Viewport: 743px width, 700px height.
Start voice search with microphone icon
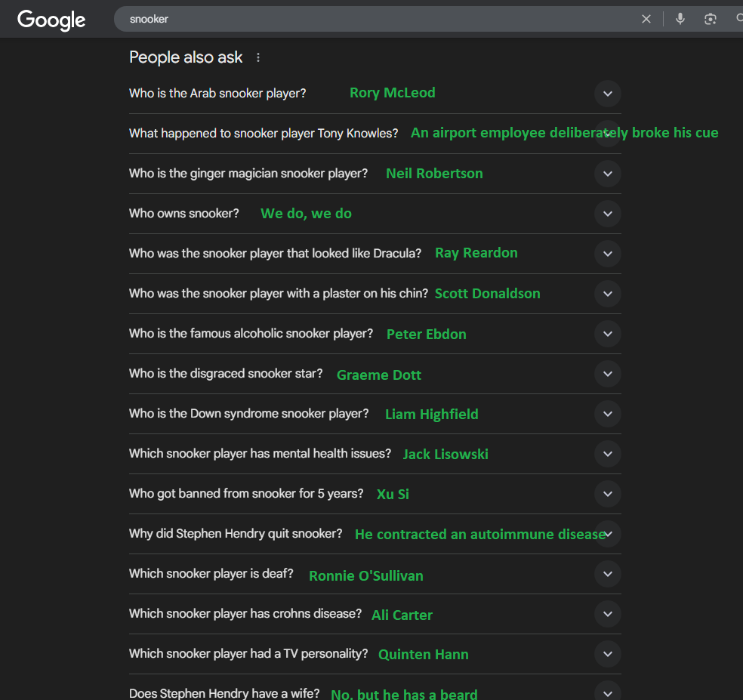point(680,19)
